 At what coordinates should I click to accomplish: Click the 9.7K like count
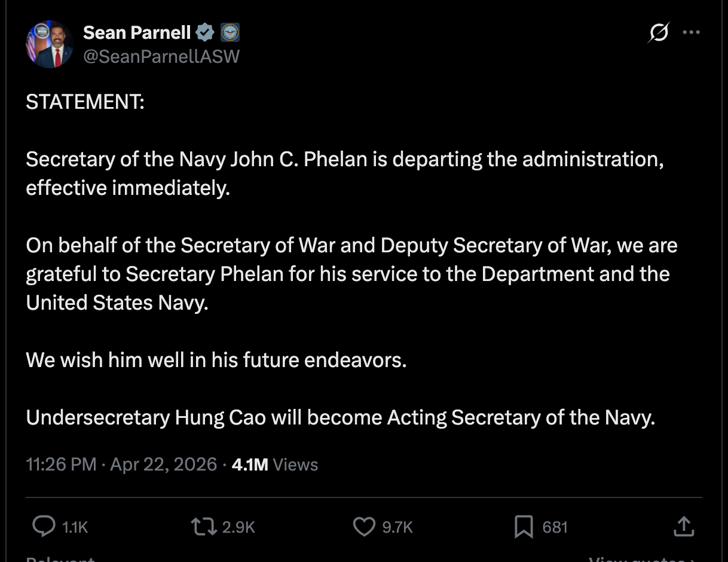tap(396, 527)
